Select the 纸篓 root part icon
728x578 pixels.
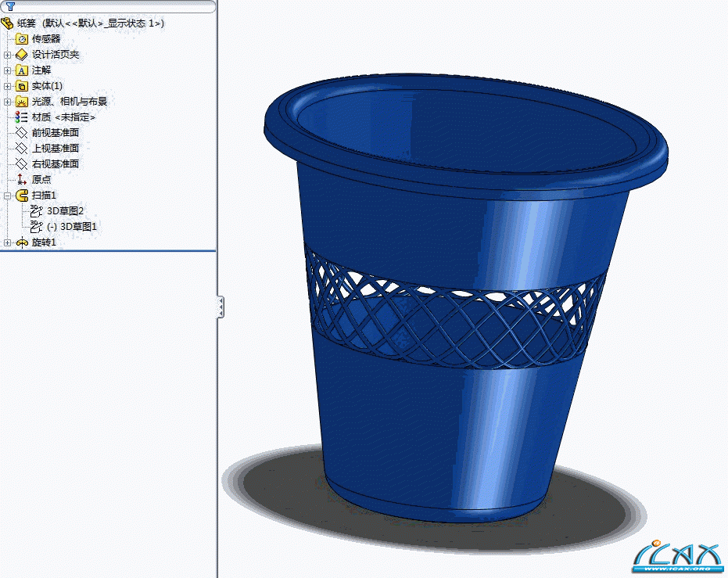7,23
